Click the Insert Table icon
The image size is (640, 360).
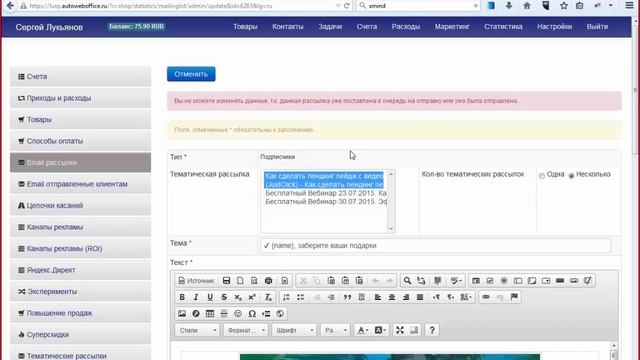point(210,313)
